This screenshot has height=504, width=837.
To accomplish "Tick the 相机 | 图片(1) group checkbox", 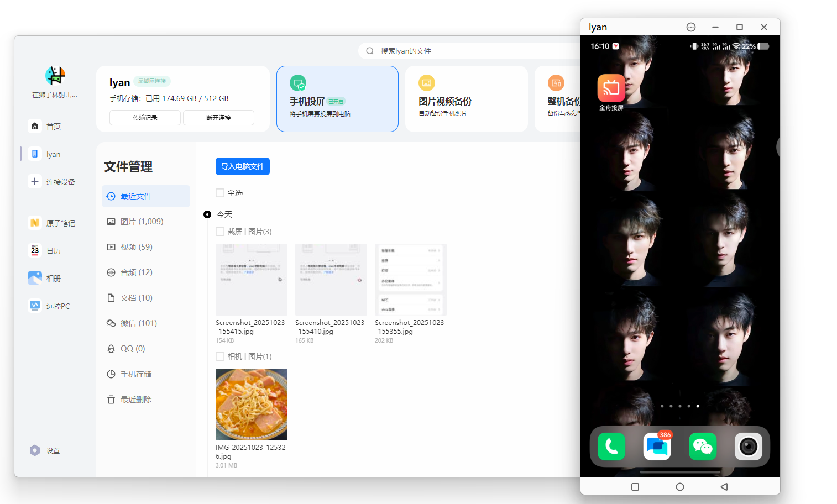I will tap(220, 356).
